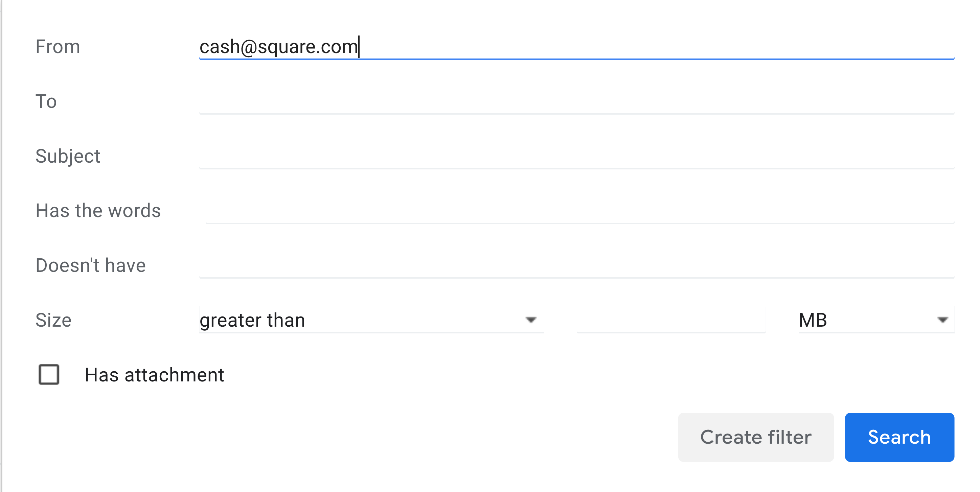980x492 pixels.
Task: Click the size number input box
Action: [x=671, y=320]
